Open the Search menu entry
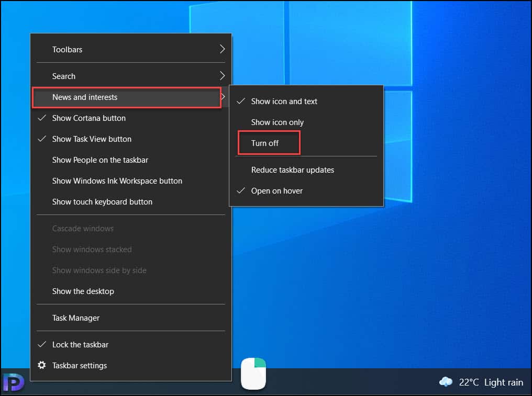Image resolution: width=532 pixels, height=396 pixels. coord(131,76)
